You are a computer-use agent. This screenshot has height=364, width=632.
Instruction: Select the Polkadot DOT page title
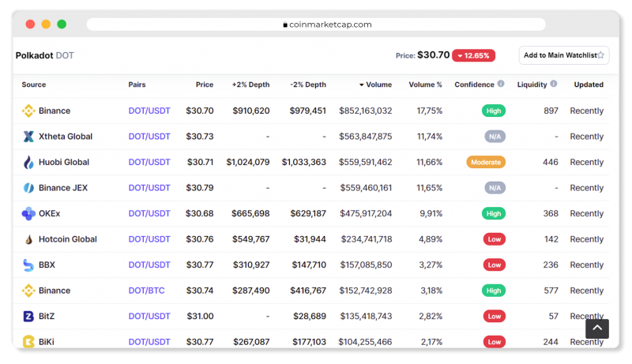pos(45,55)
